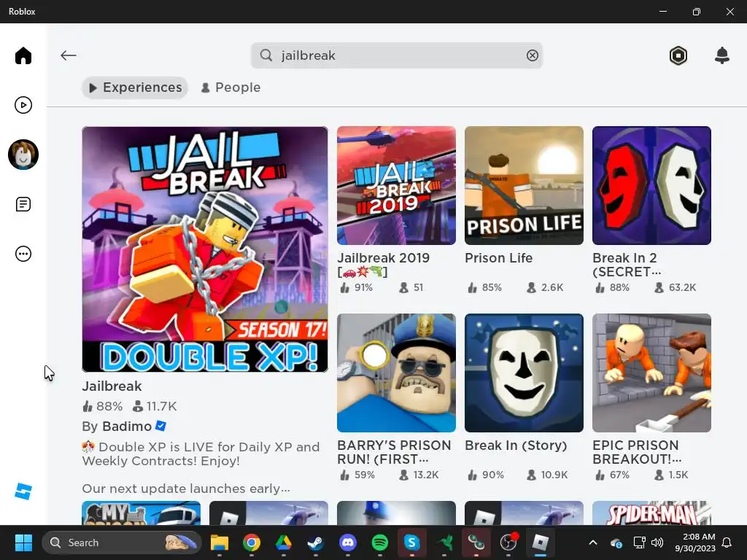Open the avatar profile icon in sidebar
The height and width of the screenshot is (560, 747).
(23, 155)
